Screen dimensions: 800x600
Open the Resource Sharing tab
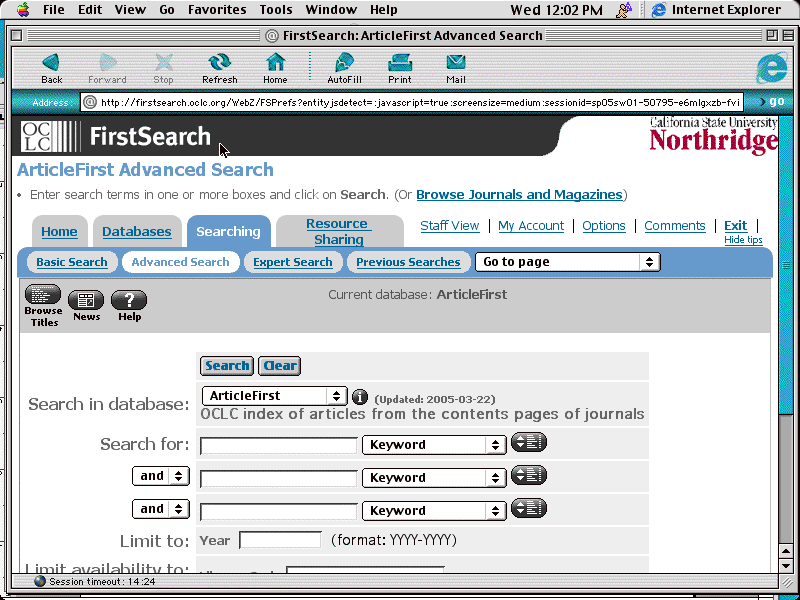click(339, 231)
